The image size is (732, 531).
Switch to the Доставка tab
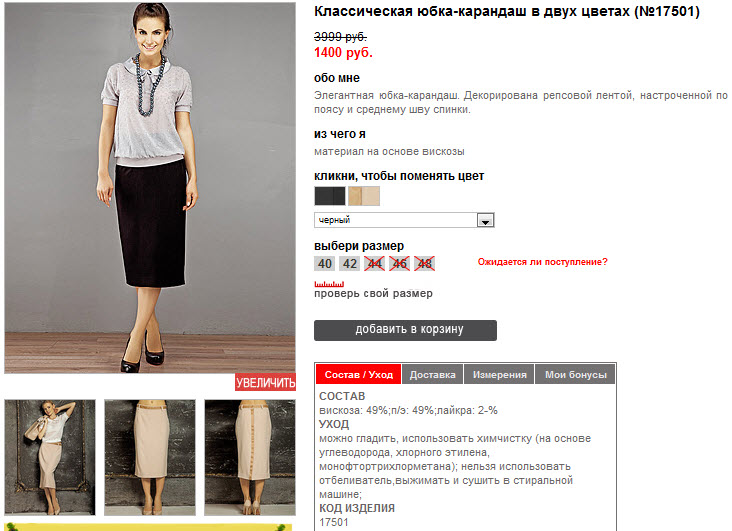pos(432,375)
